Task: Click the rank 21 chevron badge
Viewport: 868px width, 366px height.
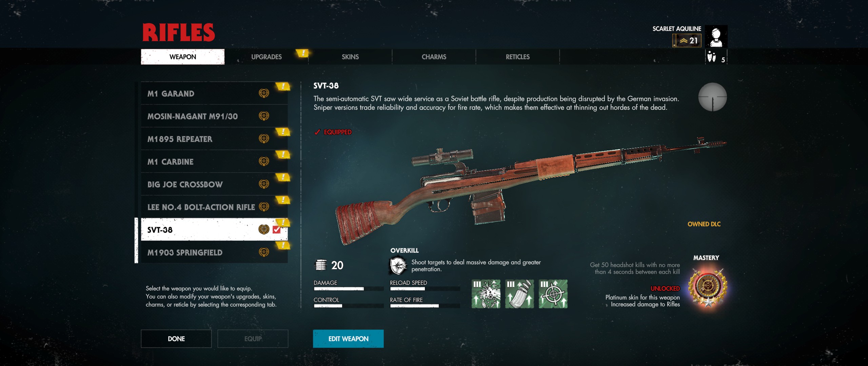Action: coord(687,41)
